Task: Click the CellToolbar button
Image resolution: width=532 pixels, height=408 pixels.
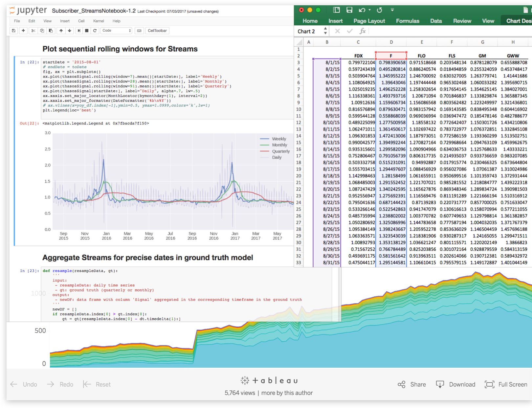Action: [x=157, y=31]
